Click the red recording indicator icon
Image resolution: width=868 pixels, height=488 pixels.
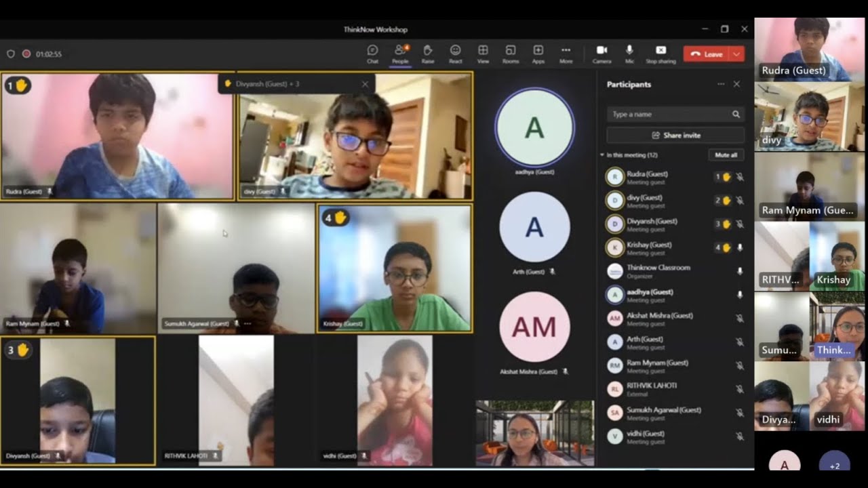26,54
